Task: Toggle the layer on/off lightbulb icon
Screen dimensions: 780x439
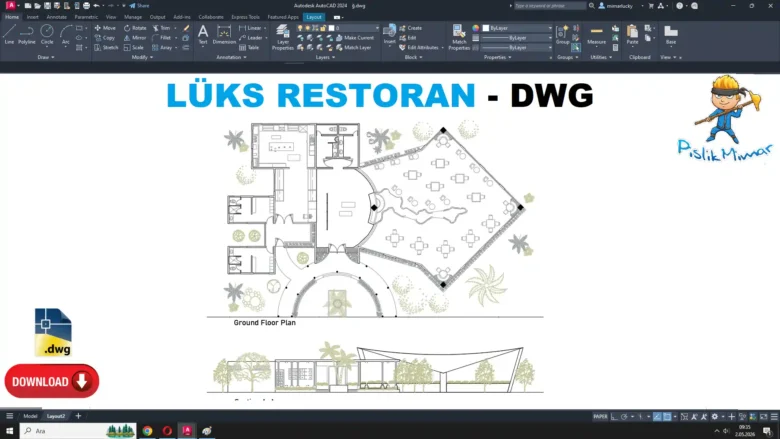Action: 300,28
